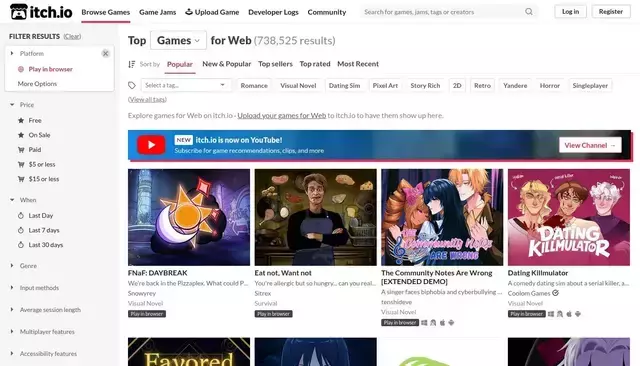Open Browse Games in top navigation
Image resolution: width=640 pixels, height=366 pixels.
pyautogui.click(x=106, y=12)
